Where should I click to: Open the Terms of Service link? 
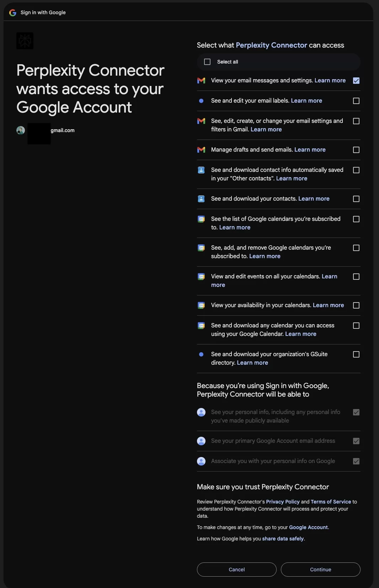tap(331, 502)
